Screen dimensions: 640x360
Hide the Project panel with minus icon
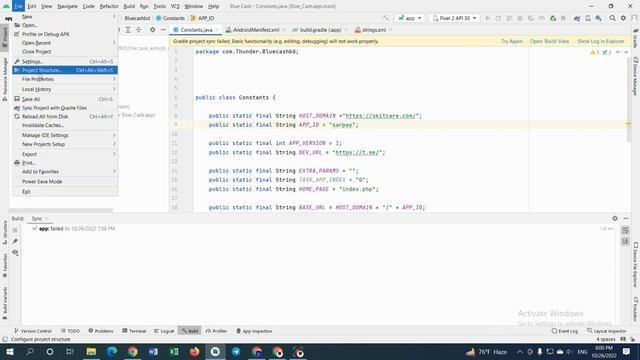163,30
